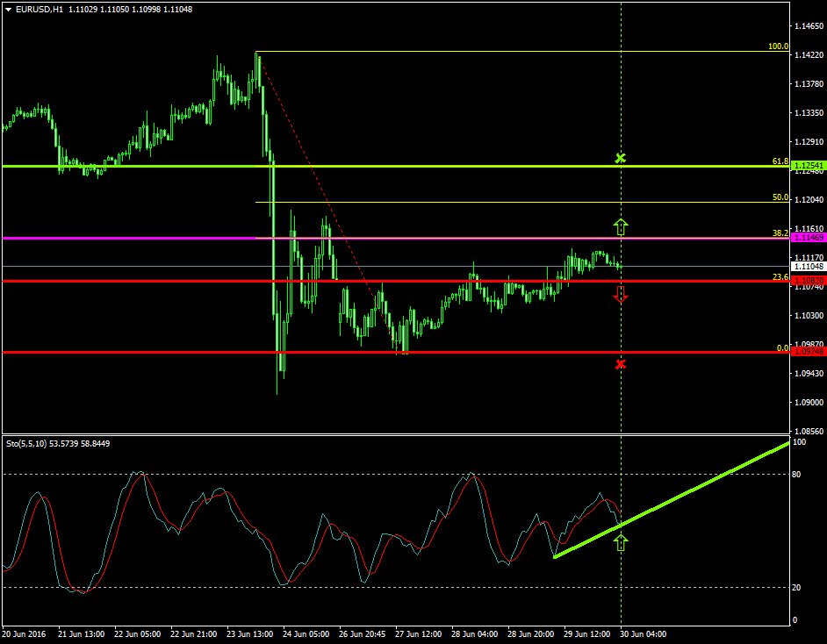Click the EURUSD,H1 chart title text

pyautogui.click(x=36, y=9)
